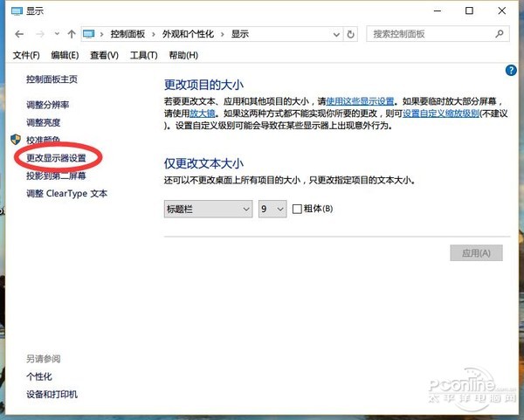Image resolution: width=524 pixels, height=420 pixels.
Task: Select 显示 breadcrumb segment
Action: pyautogui.click(x=240, y=34)
